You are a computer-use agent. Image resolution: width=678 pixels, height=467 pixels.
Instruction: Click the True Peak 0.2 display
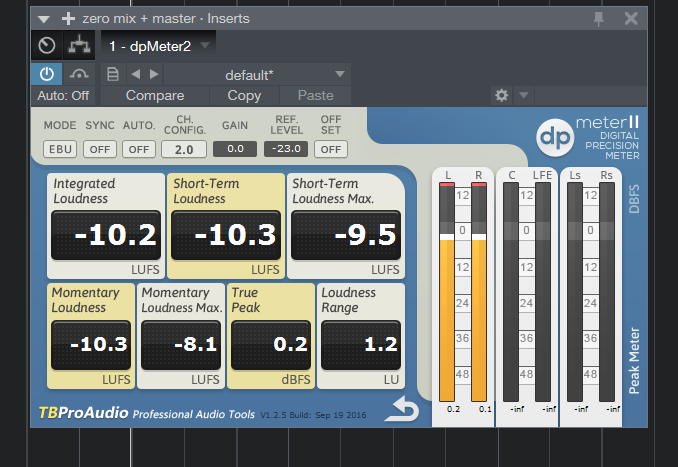[271, 345]
